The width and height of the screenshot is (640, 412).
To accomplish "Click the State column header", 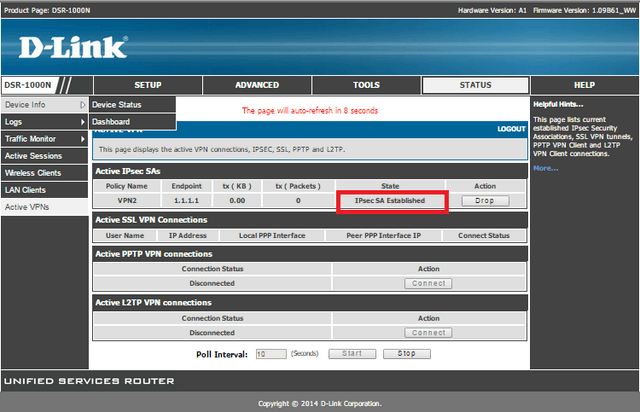I will coord(390,186).
